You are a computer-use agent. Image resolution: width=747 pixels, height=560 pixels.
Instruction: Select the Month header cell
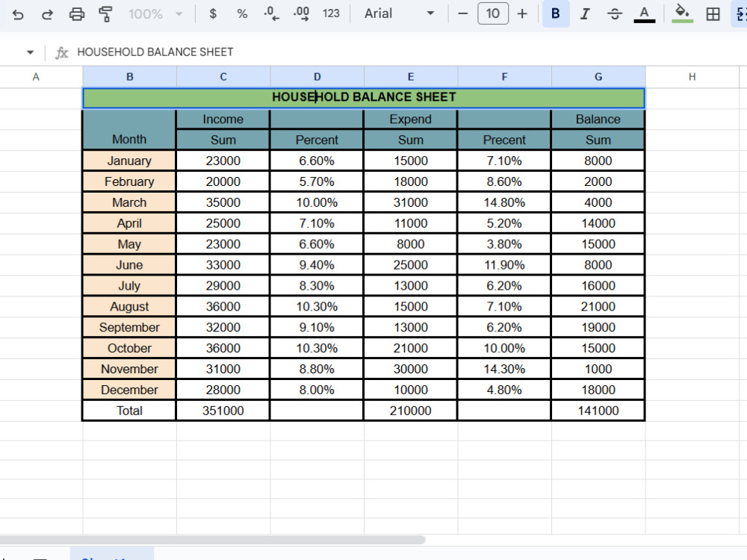[129, 129]
